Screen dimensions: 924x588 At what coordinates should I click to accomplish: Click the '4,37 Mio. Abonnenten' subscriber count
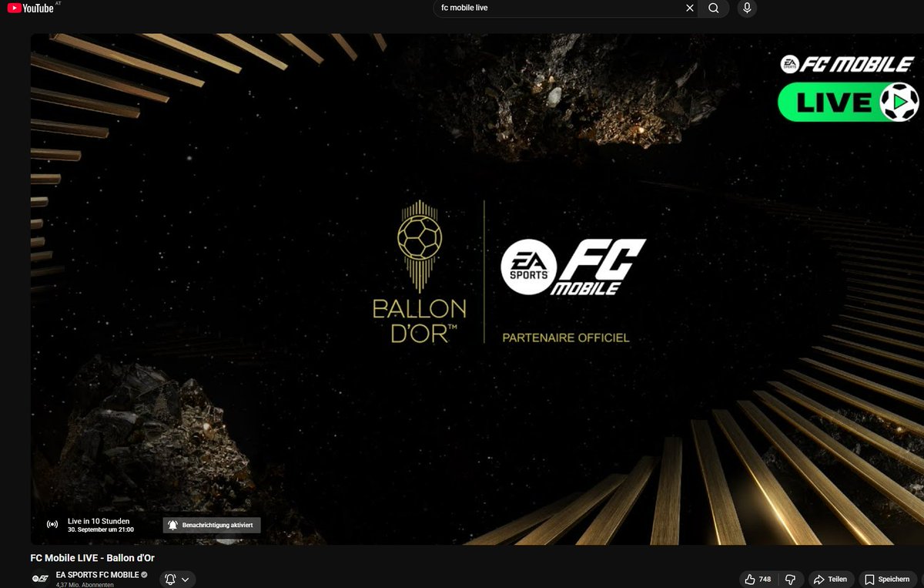(85, 585)
